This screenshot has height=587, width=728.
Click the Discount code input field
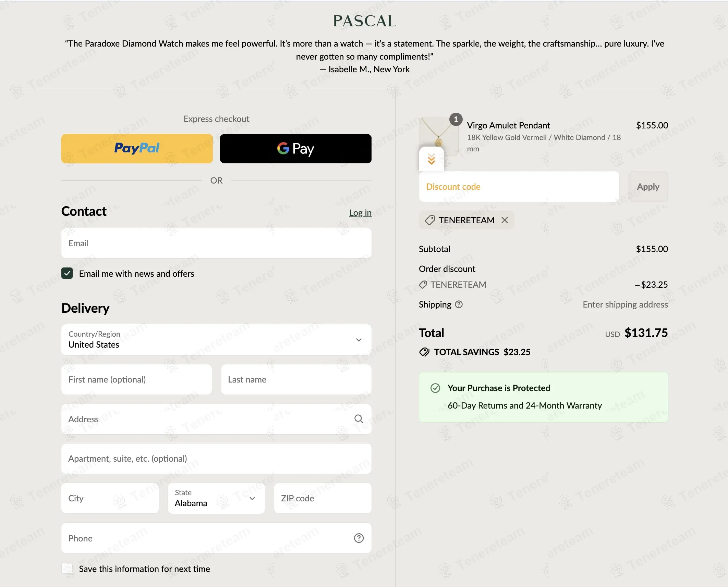click(519, 187)
